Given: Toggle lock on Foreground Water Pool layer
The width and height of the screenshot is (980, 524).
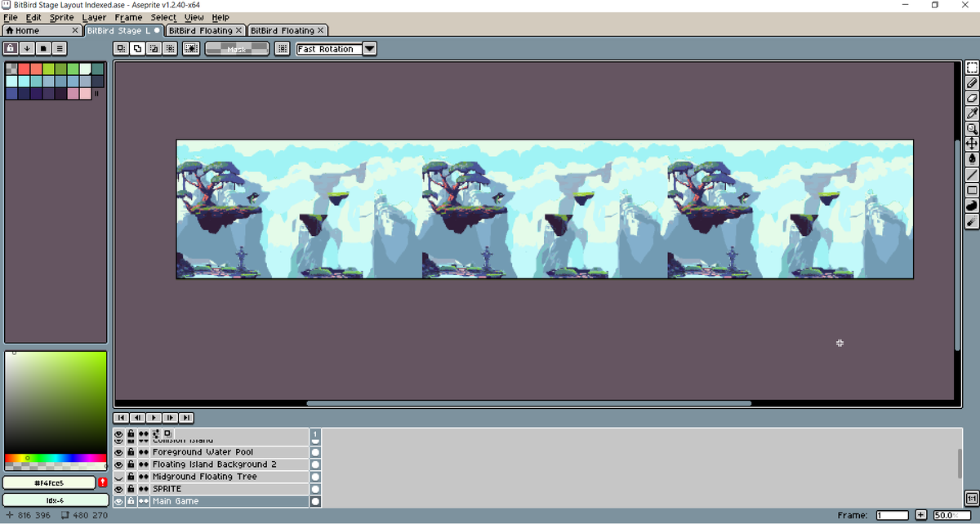Looking at the screenshot, I should [x=131, y=452].
